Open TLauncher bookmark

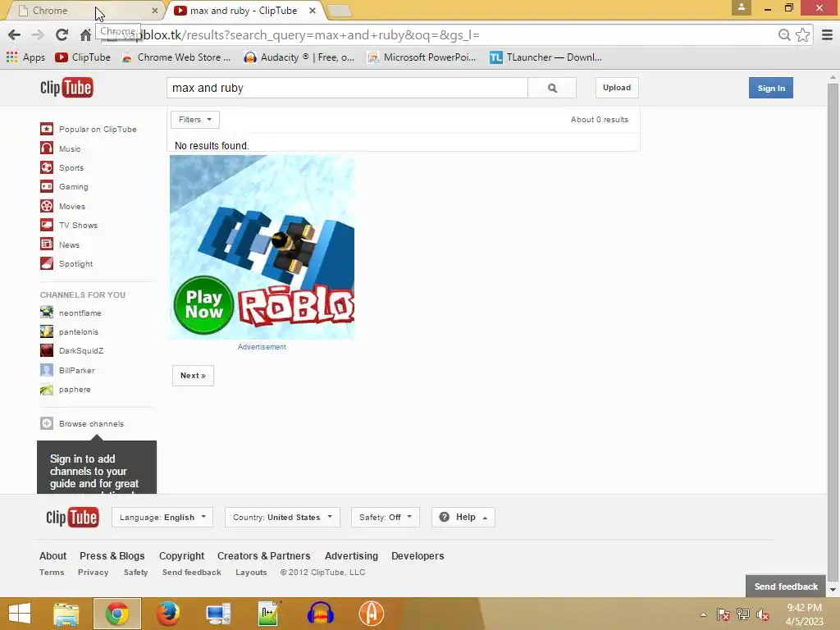pos(546,57)
